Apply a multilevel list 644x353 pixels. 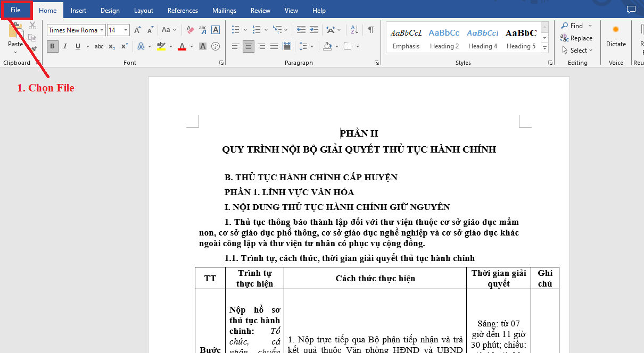277,30
